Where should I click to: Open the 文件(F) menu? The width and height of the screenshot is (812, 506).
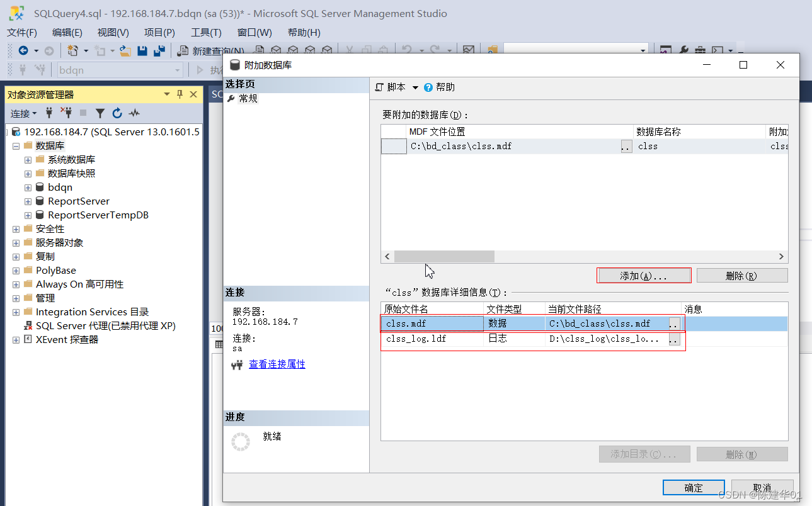22,33
